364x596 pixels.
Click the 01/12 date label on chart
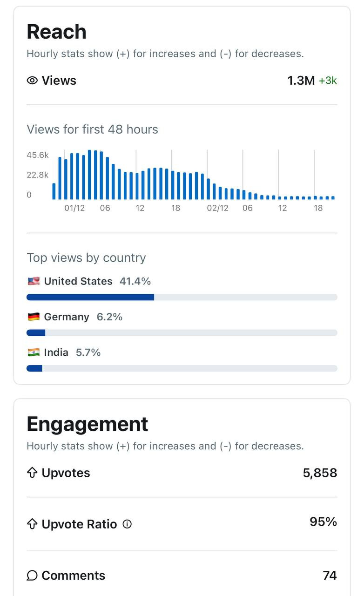pos(74,208)
